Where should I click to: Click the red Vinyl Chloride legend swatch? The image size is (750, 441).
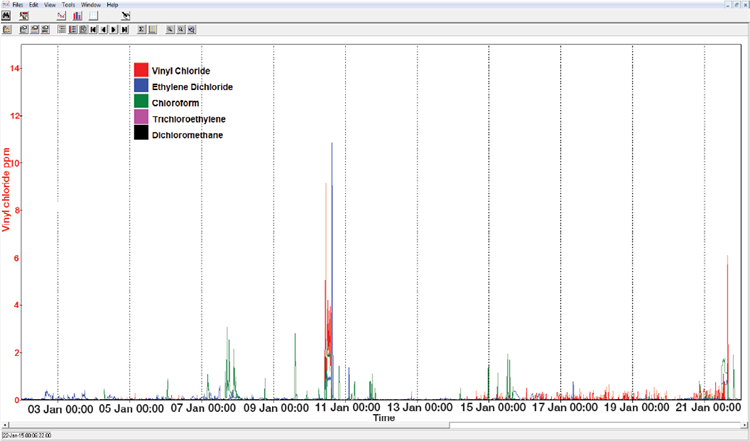tap(141, 70)
